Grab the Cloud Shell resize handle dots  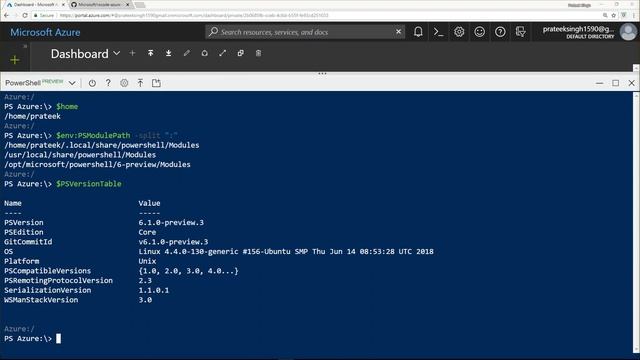click(x=322, y=74)
